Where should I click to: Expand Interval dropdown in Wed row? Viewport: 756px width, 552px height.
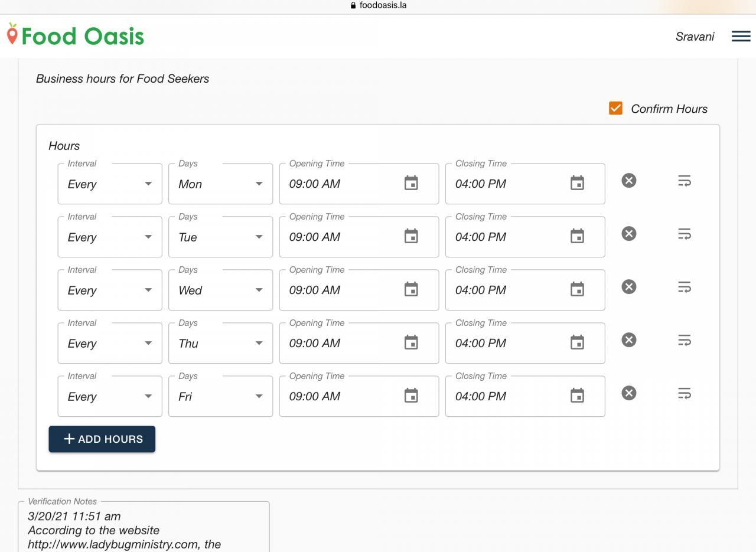pyautogui.click(x=110, y=290)
